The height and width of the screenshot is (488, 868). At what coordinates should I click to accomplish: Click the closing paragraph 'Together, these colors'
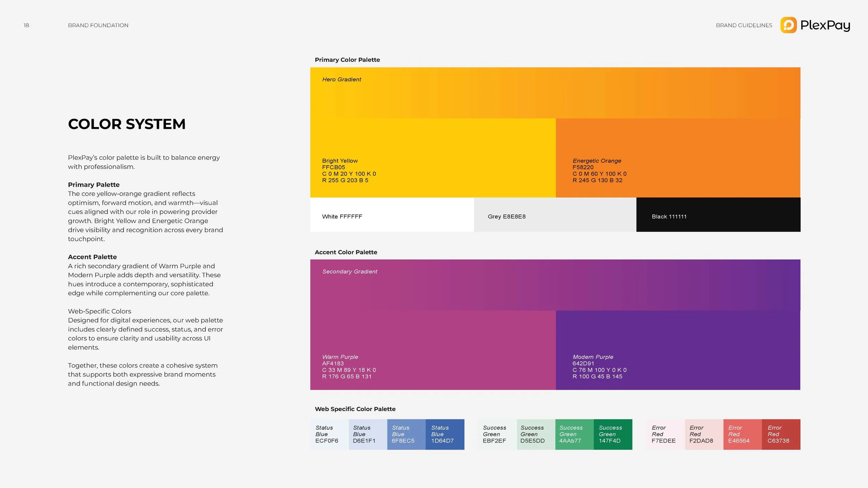click(x=143, y=375)
